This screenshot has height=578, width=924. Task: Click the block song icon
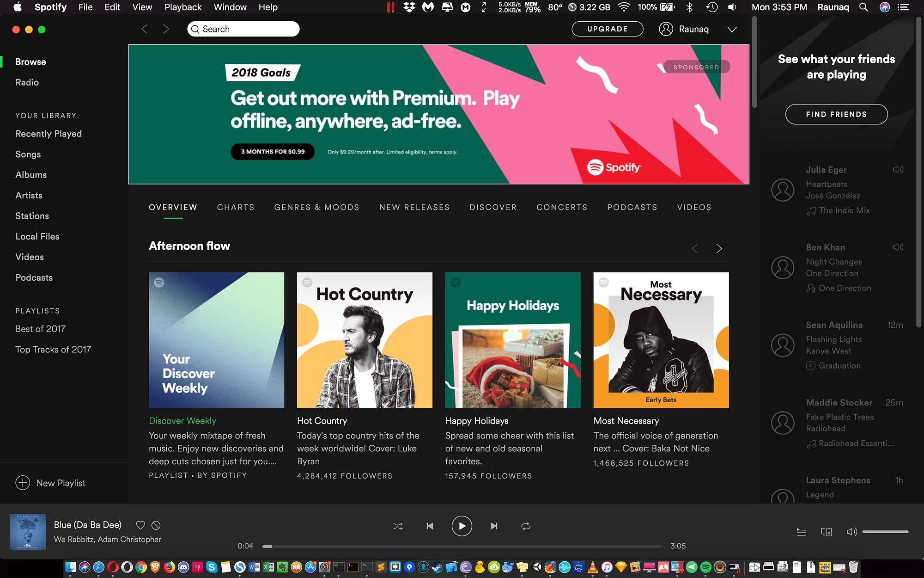[156, 525]
